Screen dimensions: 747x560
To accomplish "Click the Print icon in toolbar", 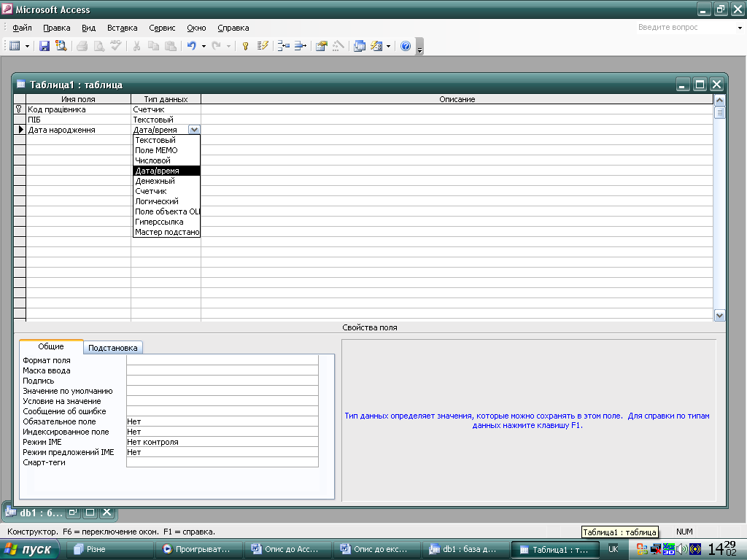I will pos(82,46).
